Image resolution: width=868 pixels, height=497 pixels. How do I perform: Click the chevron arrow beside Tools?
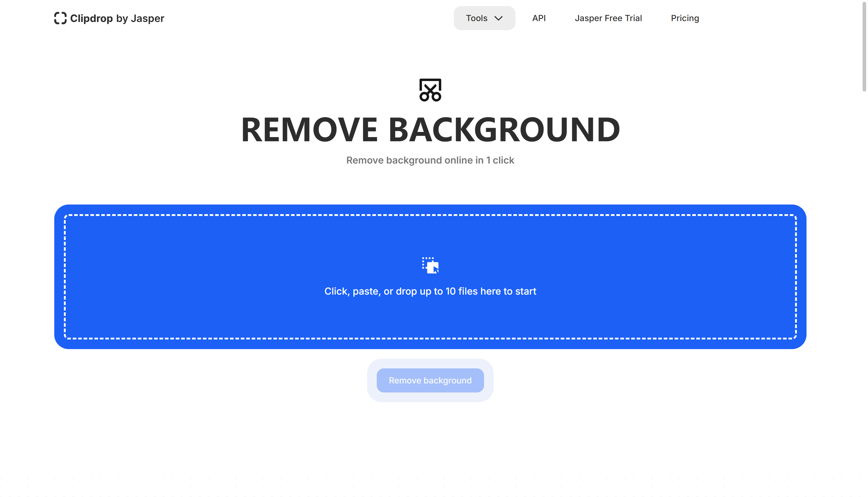pos(498,18)
